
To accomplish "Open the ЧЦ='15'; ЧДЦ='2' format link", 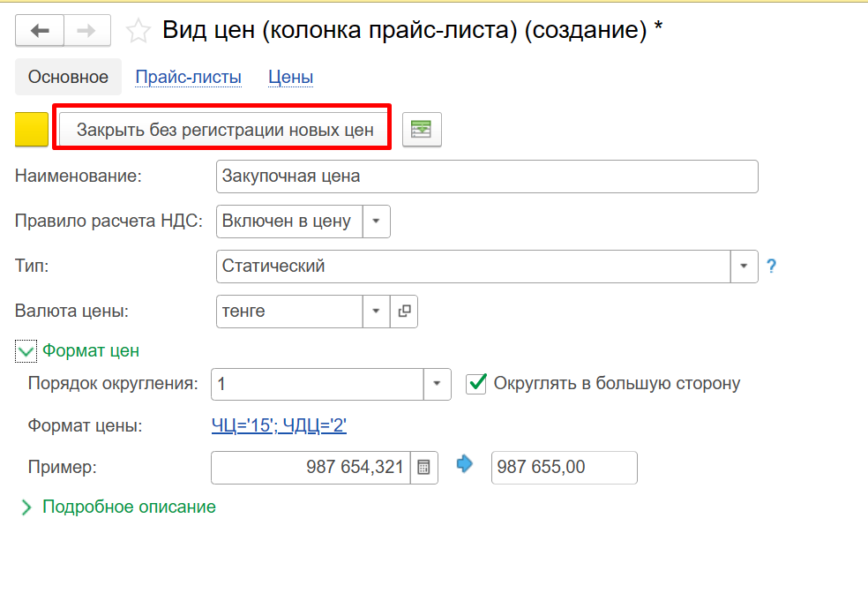I will coord(279,426).
